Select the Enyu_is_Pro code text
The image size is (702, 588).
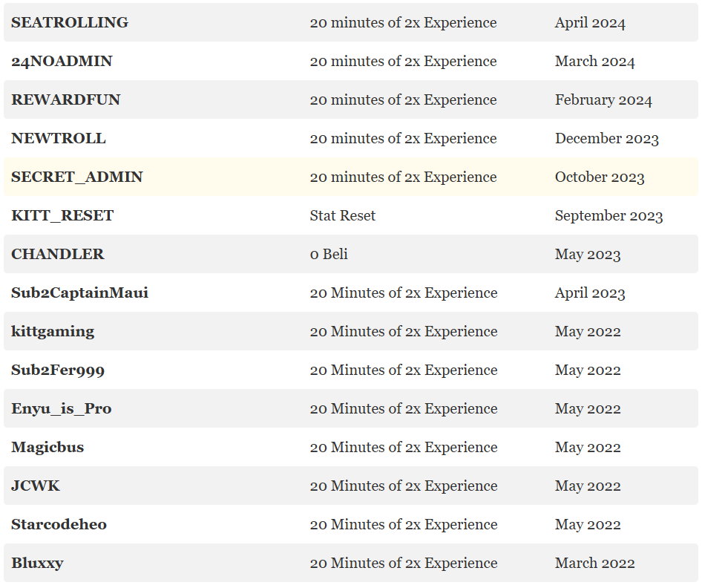(62, 409)
